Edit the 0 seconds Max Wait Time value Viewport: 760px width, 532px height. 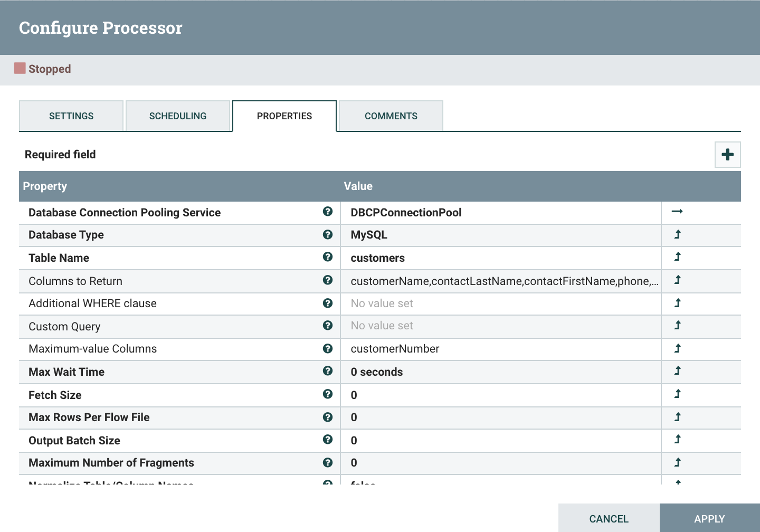coord(501,372)
